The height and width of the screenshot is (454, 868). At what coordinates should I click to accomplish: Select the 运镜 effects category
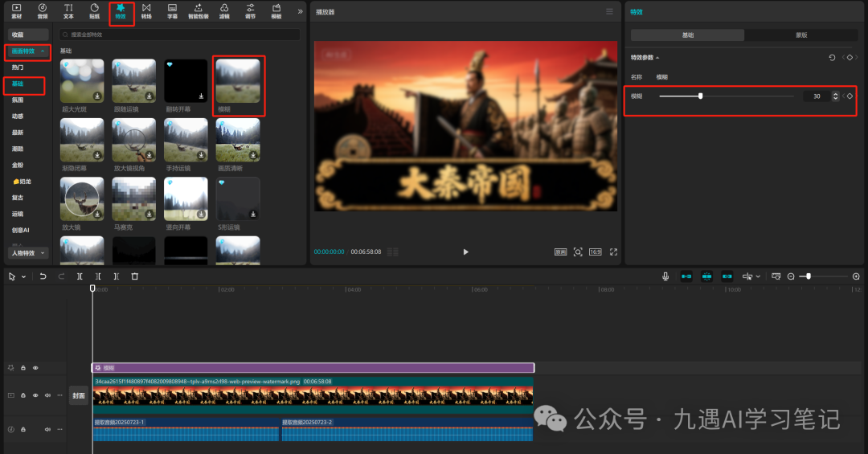coord(18,214)
